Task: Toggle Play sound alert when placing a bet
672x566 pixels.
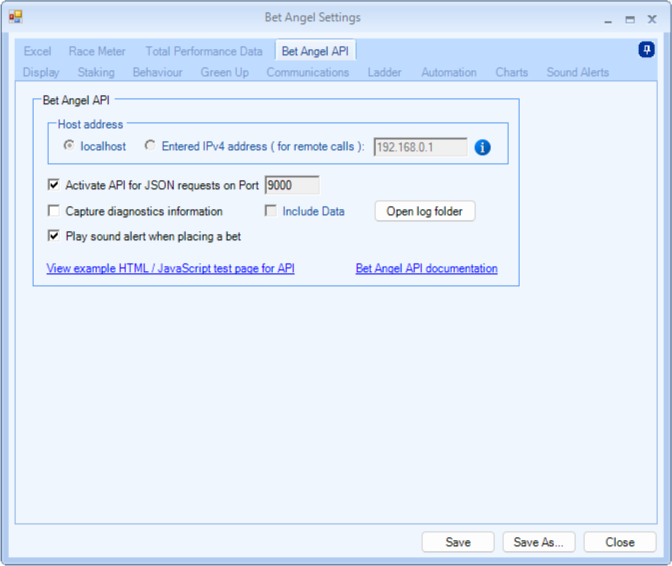Action: pos(54,235)
